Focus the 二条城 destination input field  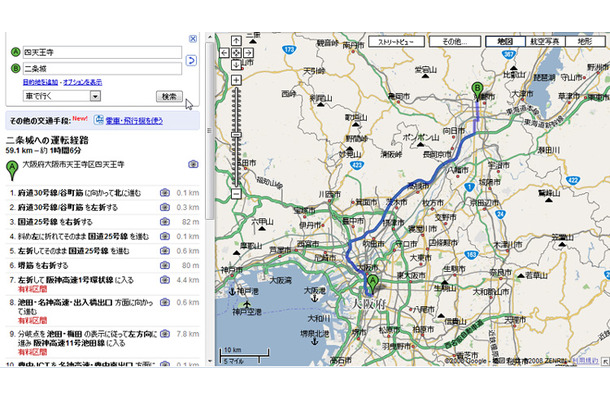tap(102, 68)
